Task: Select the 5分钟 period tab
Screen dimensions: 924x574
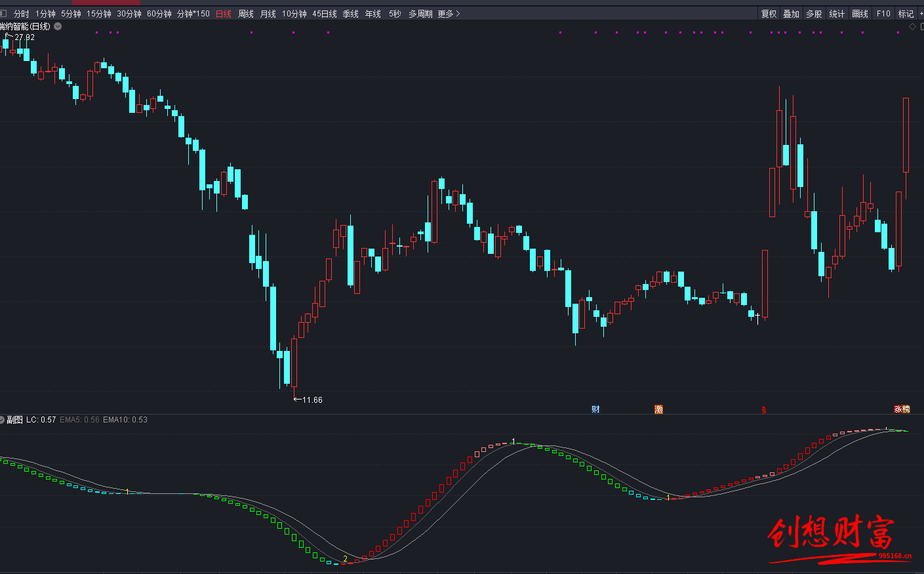Action: (71, 14)
